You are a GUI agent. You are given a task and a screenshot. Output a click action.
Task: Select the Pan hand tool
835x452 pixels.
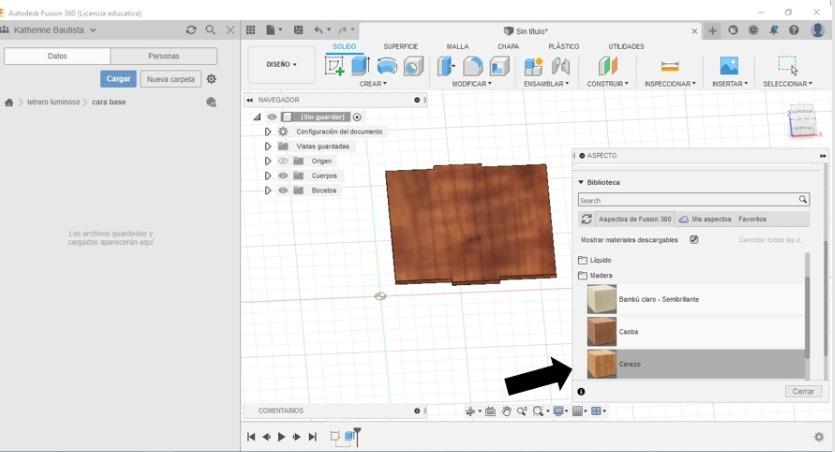(506, 411)
